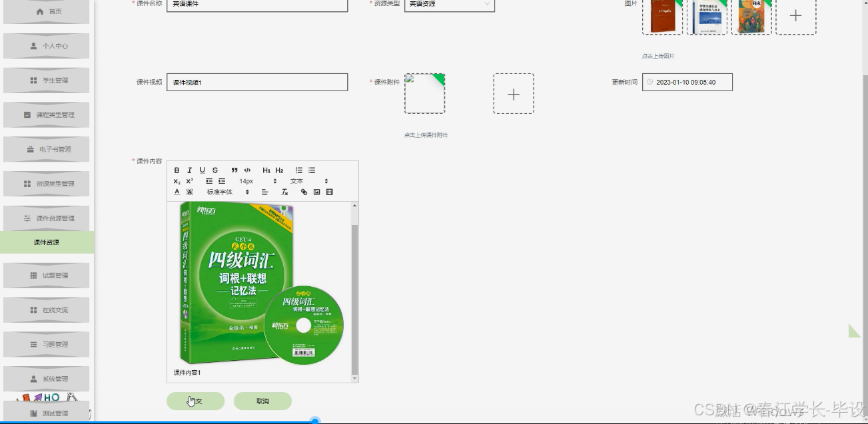Click the 课件视频 input field
The height and width of the screenshot is (424, 868).
(x=257, y=82)
